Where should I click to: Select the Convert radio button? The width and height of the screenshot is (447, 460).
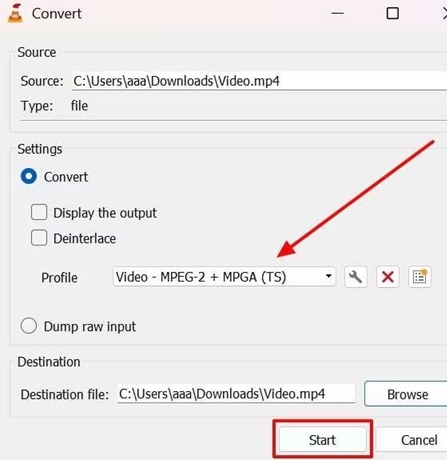29,176
